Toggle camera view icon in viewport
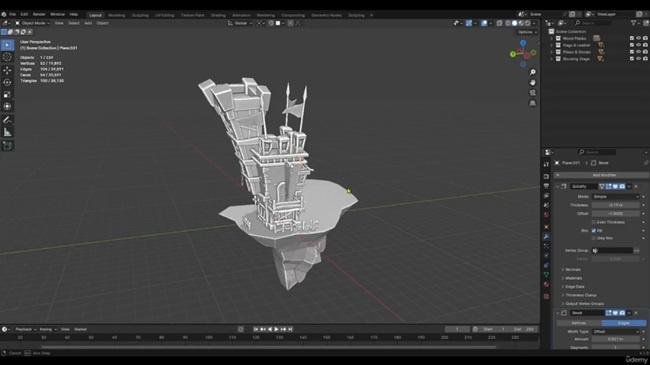 tap(533, 92)
